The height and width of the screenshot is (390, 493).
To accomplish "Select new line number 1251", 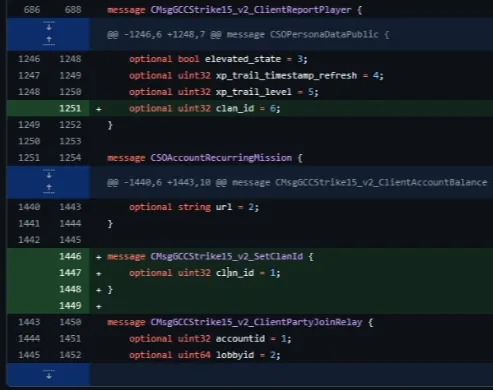I will coord(70,108).
